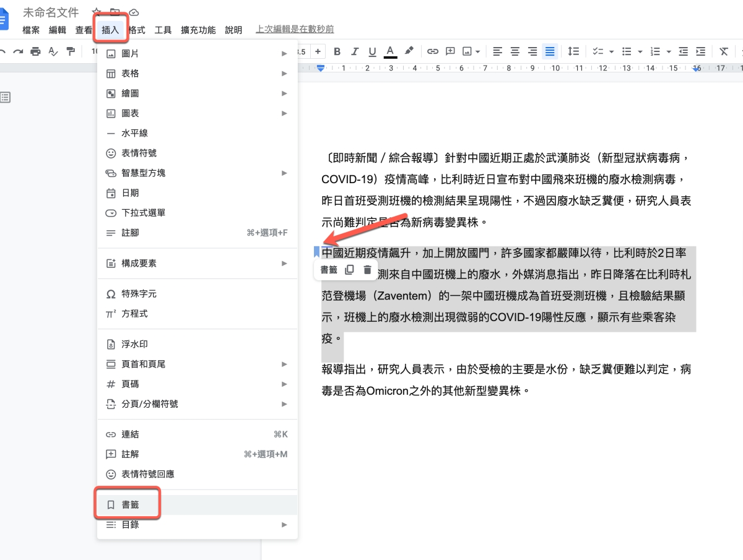Click the 書籤 label in bookmark popup

(329, 270)
